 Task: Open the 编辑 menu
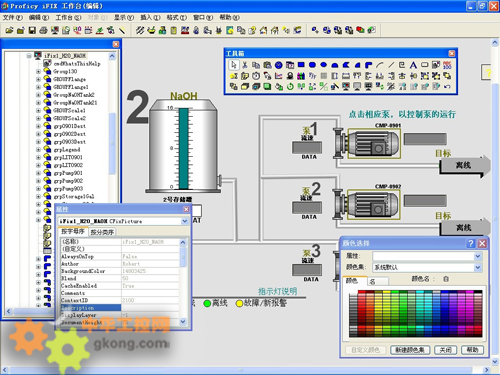[x=39, y=17]
